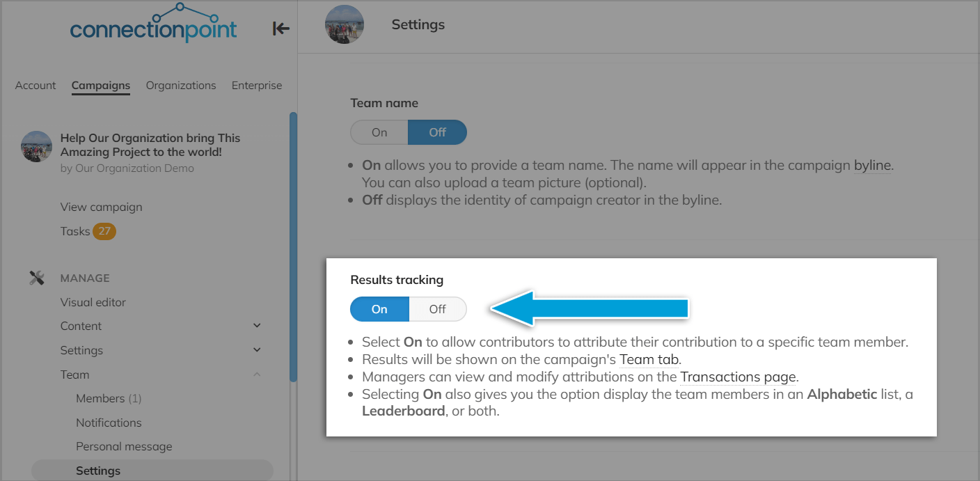Switch Results tracking On
The image size is (980, 481).
pyautogui.click(x=379, y=309)
